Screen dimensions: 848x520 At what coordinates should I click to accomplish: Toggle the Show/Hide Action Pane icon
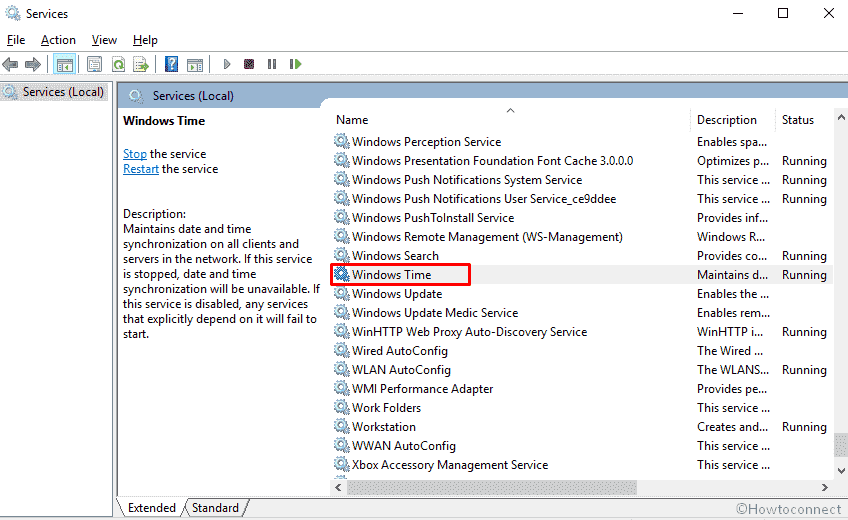coord(195,64)
